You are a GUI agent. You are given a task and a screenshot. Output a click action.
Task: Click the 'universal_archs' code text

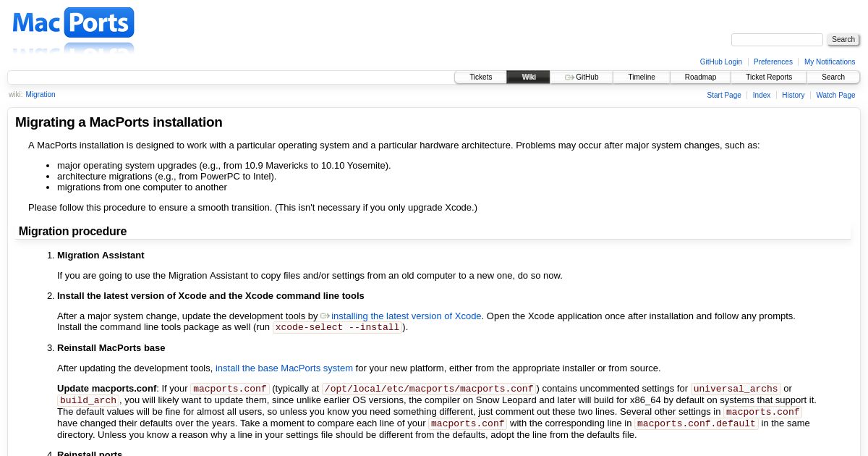click(736, 389)
